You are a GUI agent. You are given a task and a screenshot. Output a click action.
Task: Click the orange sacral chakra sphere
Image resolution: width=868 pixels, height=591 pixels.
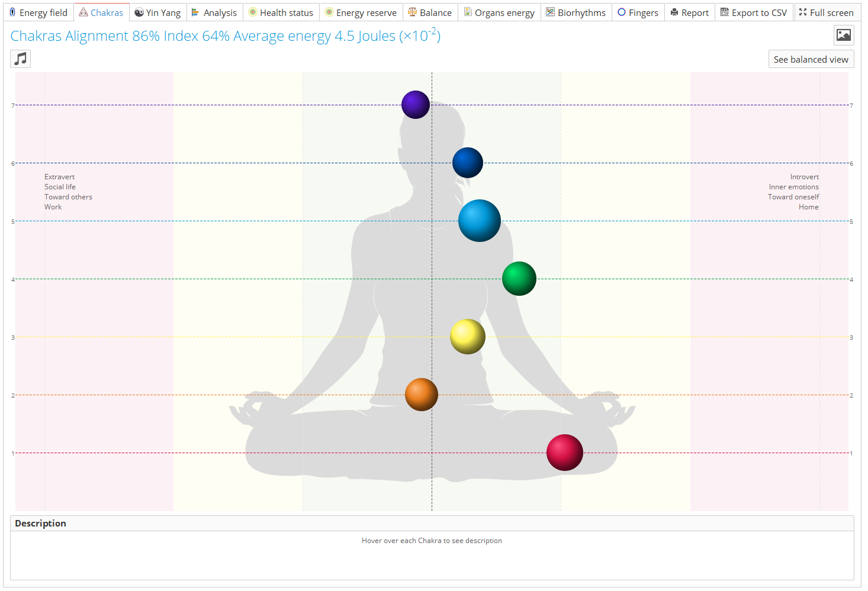pyautogui.click(x=421, y=395)
